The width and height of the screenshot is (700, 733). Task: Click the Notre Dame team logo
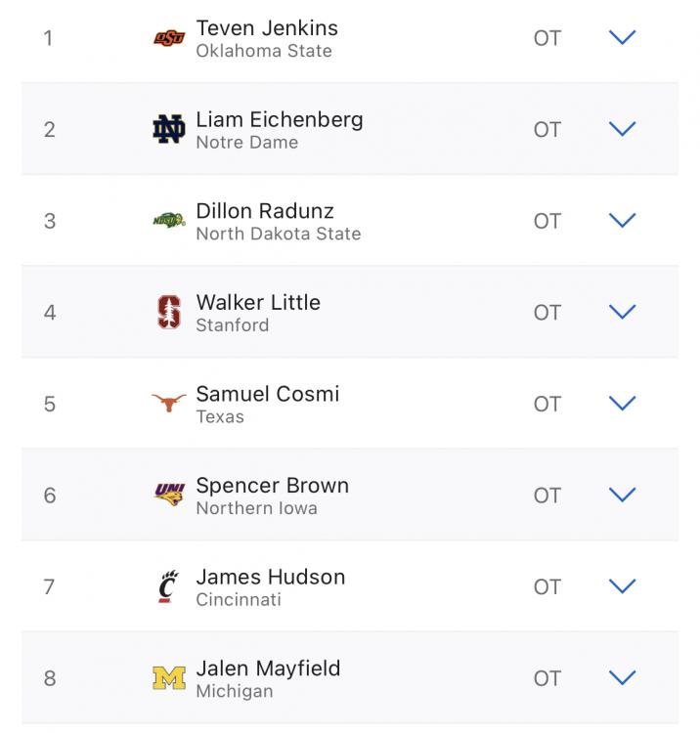click(169, 130)
